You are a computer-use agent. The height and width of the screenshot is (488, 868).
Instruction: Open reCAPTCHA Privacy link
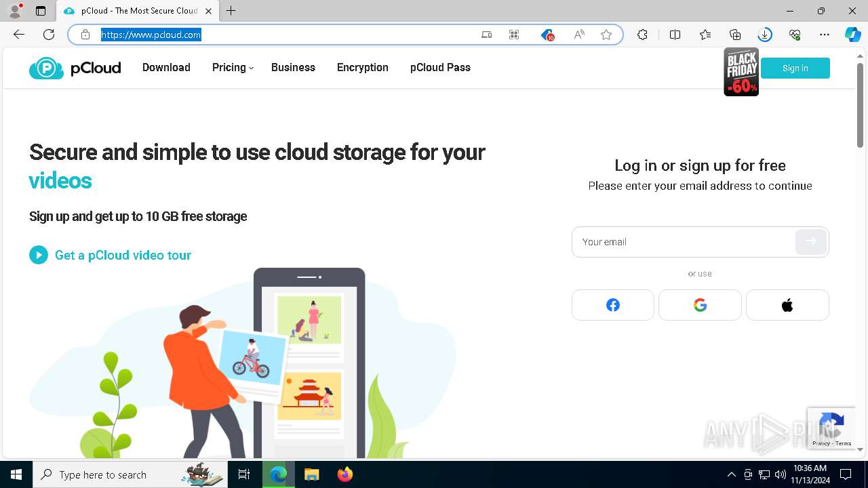(x=821, y=443)
